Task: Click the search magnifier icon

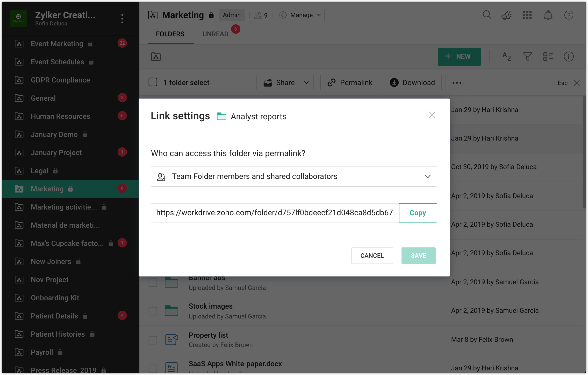Action: click(x=487, y=15)
